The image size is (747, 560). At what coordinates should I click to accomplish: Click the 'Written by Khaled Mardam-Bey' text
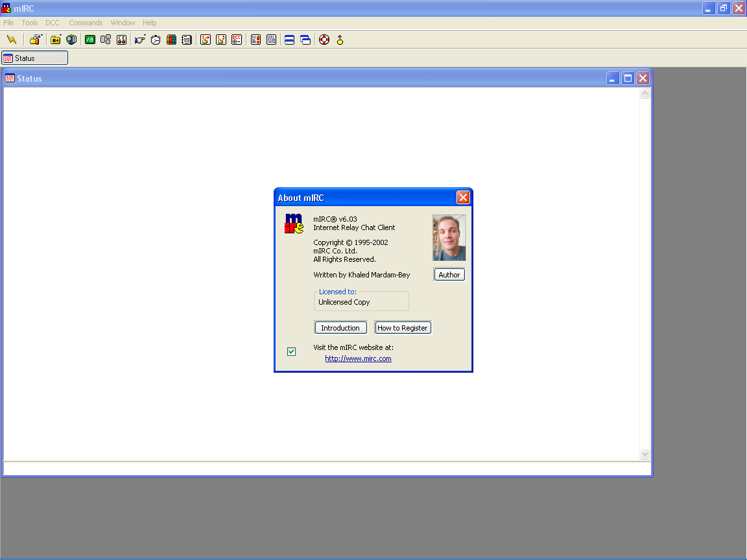click(x=362, y=275)
